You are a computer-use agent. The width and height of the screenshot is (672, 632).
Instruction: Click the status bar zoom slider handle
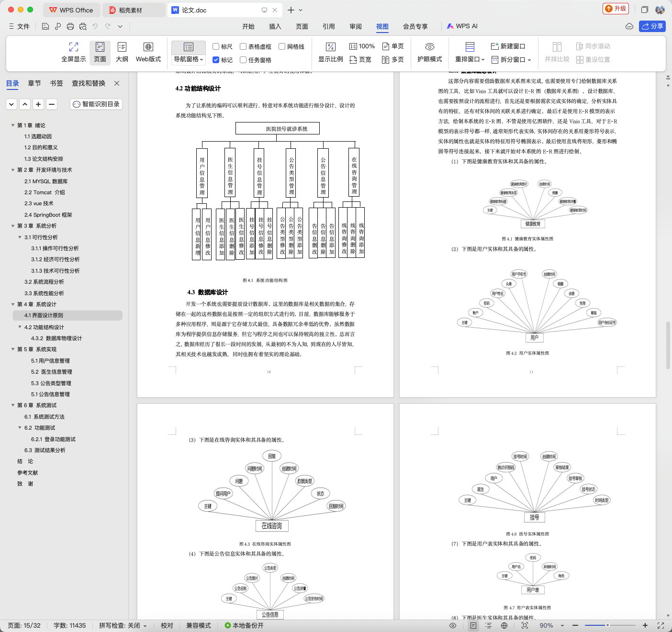point(607,625)
